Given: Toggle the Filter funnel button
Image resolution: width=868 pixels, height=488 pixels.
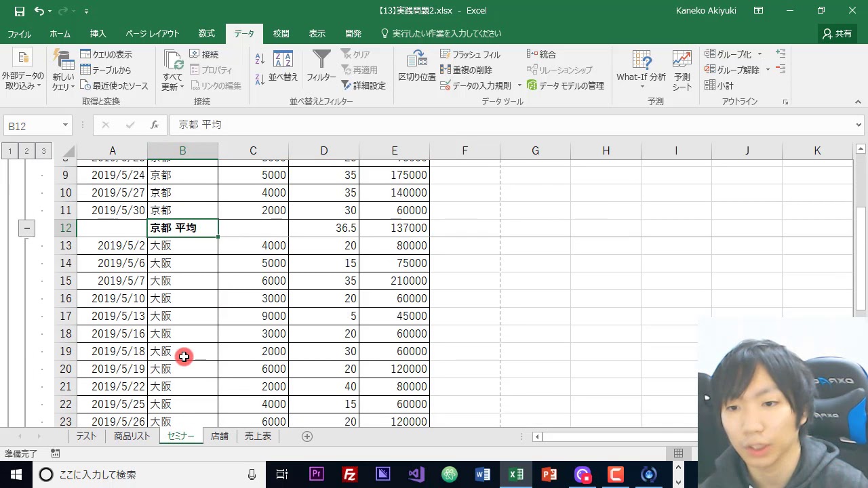Looking at the screenshot, I should coord(321,66).
